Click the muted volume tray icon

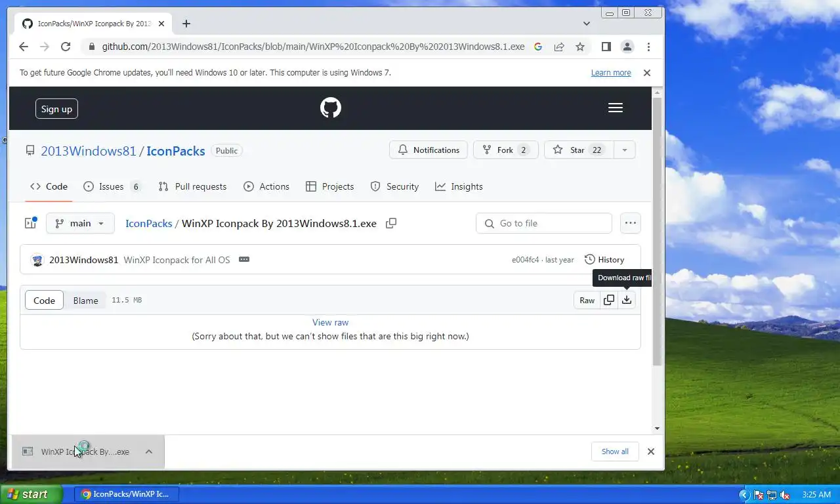(x=785, y=495)
